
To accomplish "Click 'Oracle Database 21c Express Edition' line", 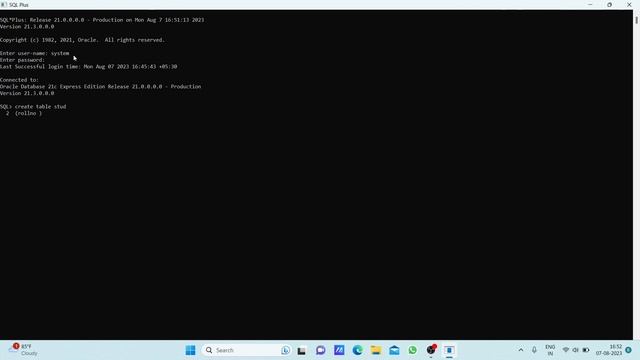I will pos(100,87).
